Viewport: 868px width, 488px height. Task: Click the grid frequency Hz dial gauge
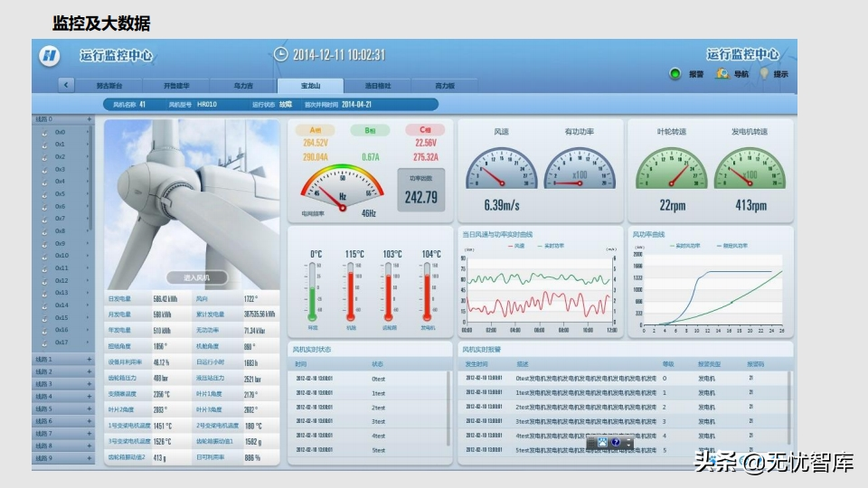click(x=342, y=188)
